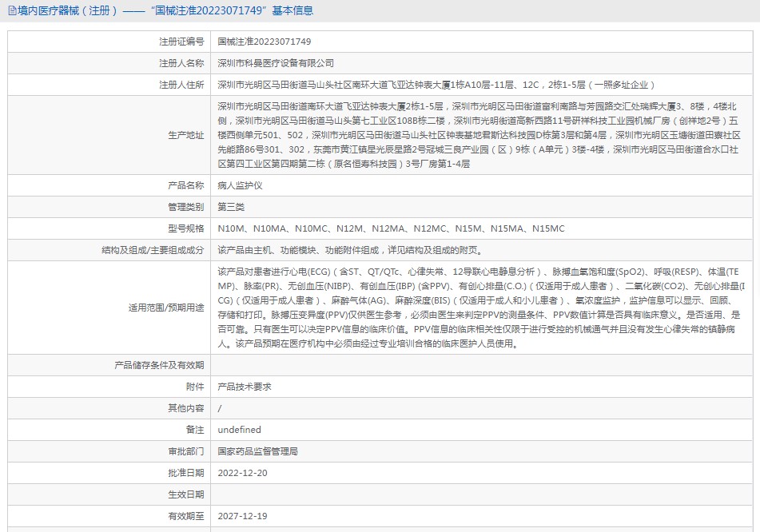Viewport: 760px width, 532px height.
Task: Select approval date 2022-12-20
Action: (242, 473)
